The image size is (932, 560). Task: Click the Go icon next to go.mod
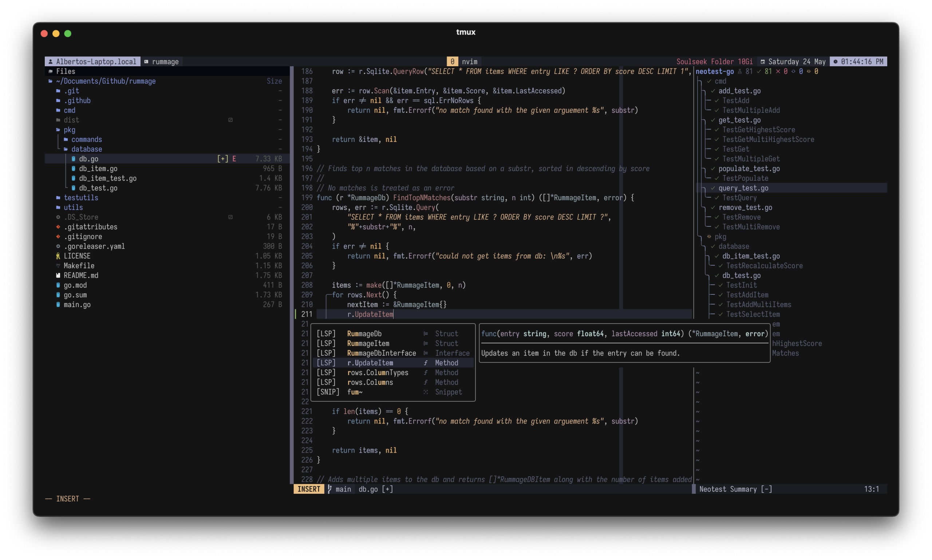pyautogui.click(x=58, y=285)
